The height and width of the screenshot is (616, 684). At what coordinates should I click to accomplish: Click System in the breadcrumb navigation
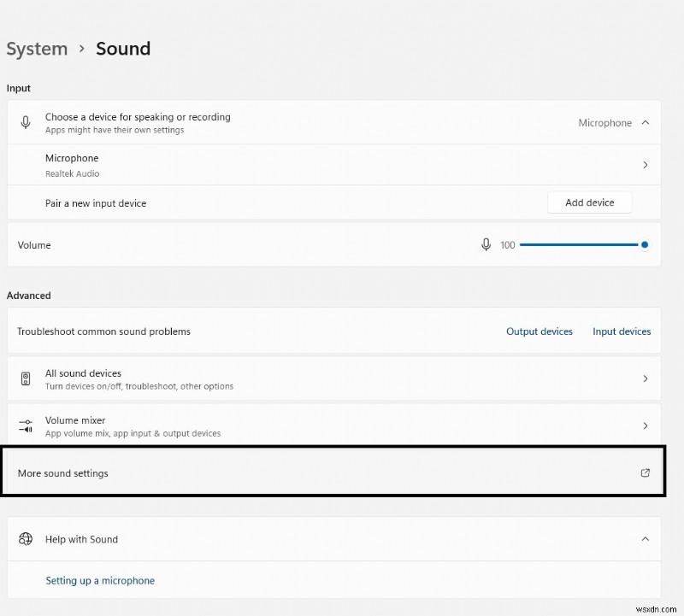point(37,49)
